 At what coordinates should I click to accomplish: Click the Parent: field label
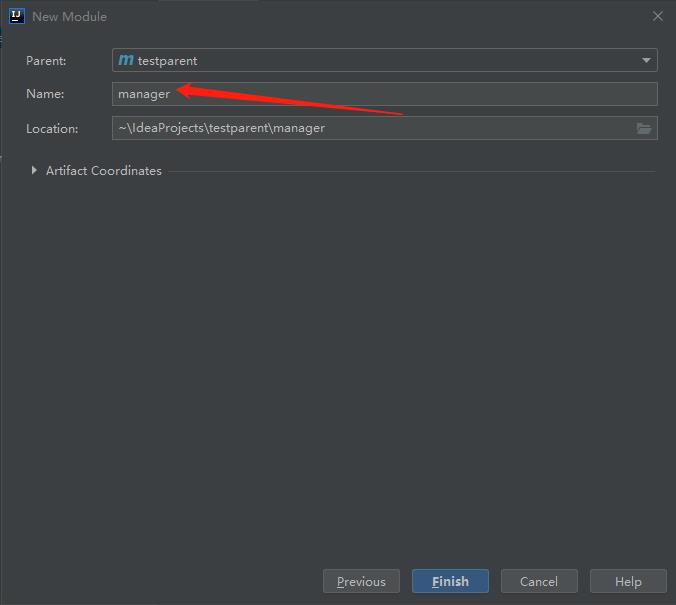coord(46,60)
